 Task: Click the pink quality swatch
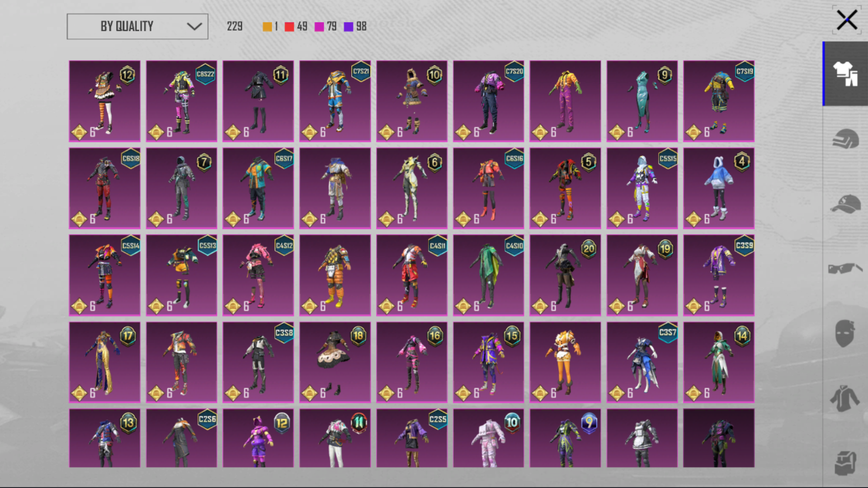319,27
